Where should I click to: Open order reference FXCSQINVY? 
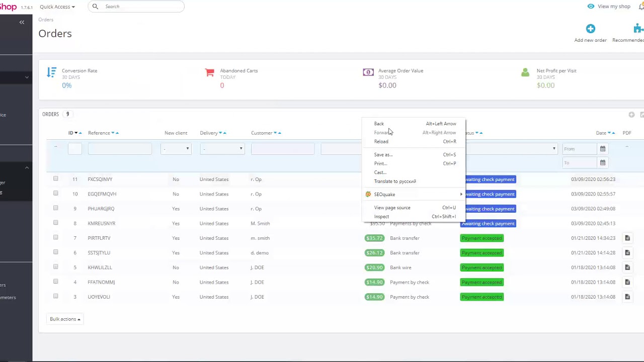pos(100,179)
